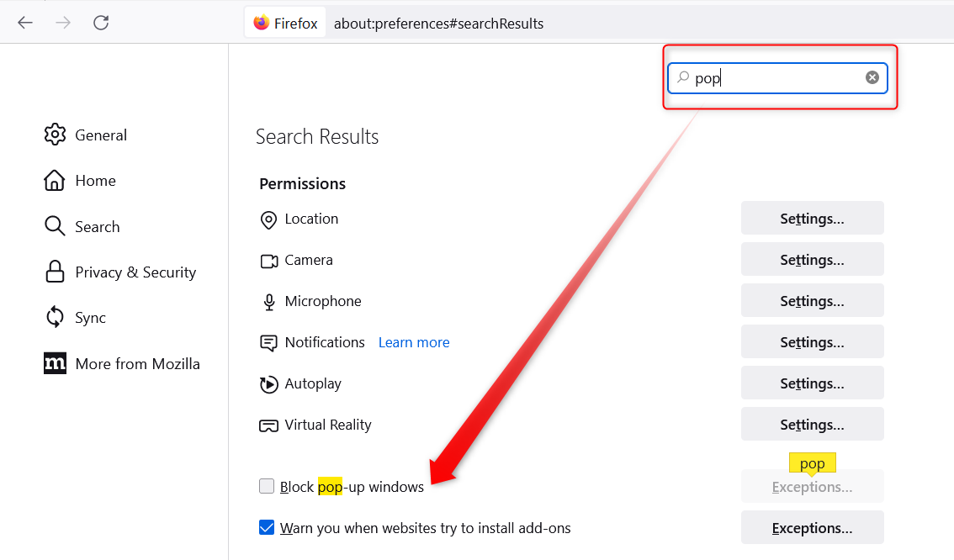Open Microphone permission Settings button
954x560 pixels.
coord(812,301)
